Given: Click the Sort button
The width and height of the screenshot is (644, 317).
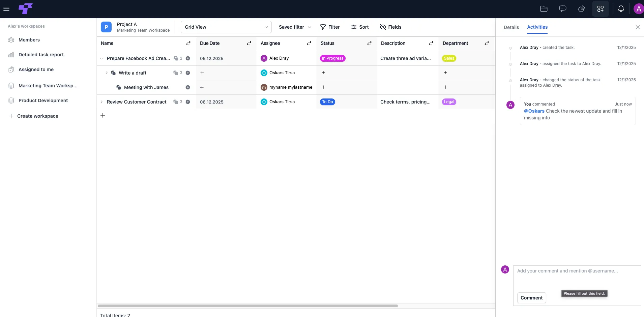Looking at the screenshot, I should 360,27.
